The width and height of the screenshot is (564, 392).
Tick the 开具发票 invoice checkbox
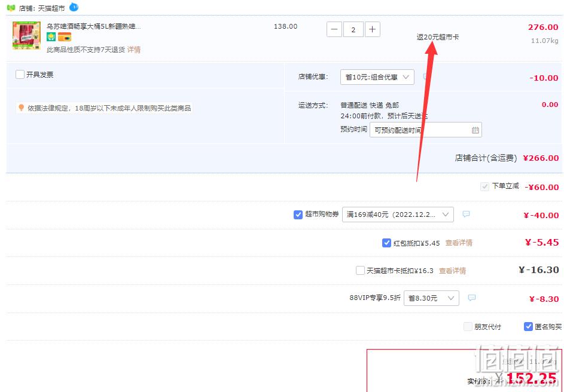coord(20,74)
